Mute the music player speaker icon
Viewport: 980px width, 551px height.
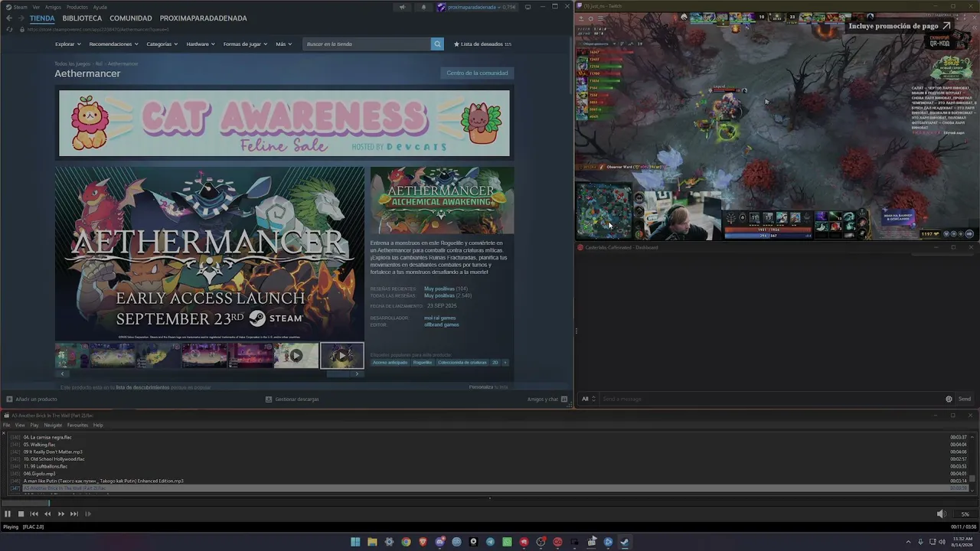click(941, 514)
